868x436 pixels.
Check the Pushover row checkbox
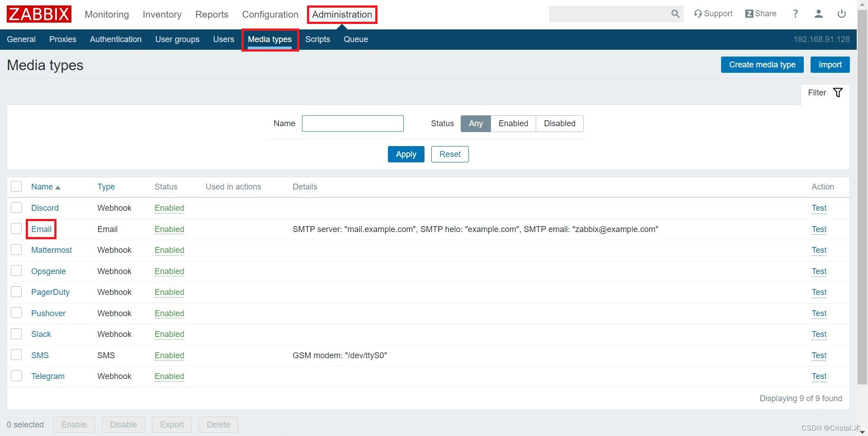coord(16,313)
